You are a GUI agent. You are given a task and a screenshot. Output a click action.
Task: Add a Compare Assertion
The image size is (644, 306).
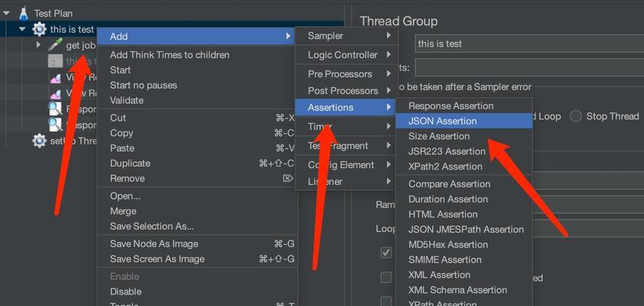coord(464,184)
